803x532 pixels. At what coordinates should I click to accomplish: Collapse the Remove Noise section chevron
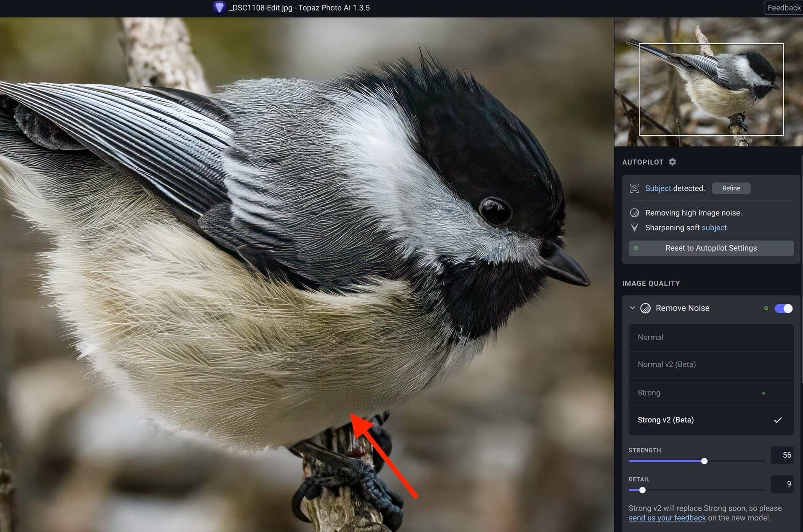pyautogui.click(x=632, y=308)
